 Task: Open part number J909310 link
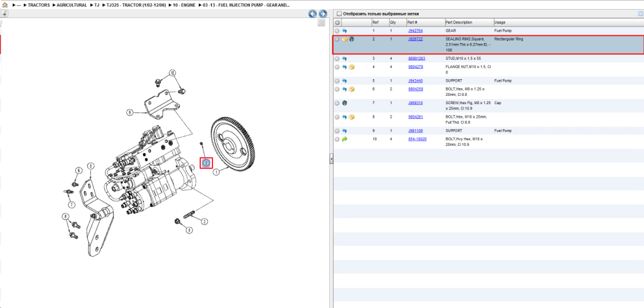(x=415, y=103)
